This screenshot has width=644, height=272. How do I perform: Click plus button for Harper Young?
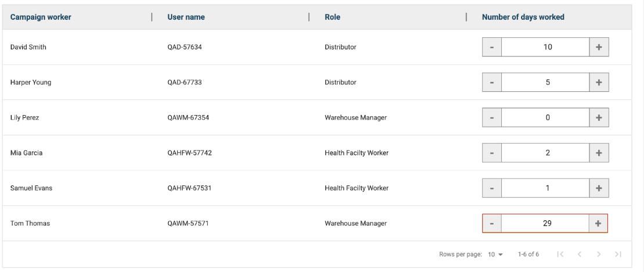[599, 83]
